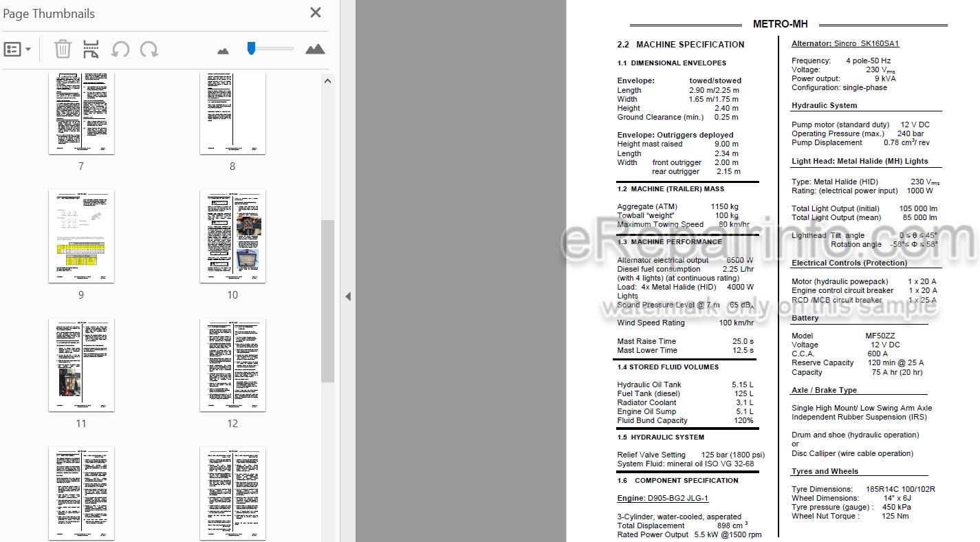Viewport: 980px width, 542px height.
Task: Open the thumbnail options menu dropdown
Action: [x=18, y=50]
